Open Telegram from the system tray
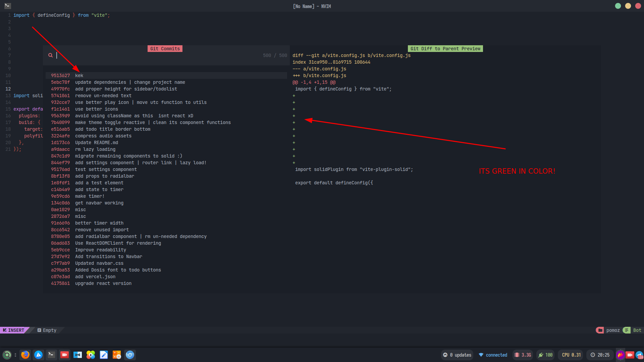Viewport: 644px width, 362px height. point(639,355)
